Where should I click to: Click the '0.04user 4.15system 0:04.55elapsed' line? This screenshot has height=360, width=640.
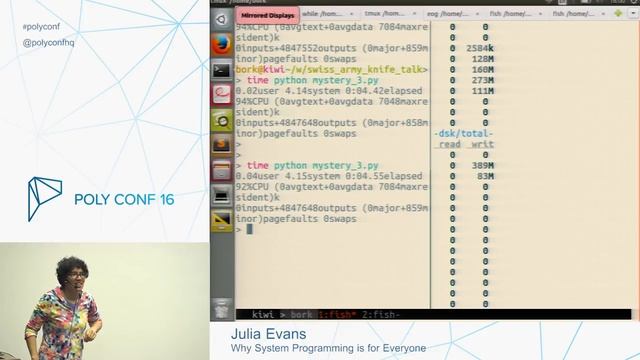pyautogui.click(x=329, y=176)
